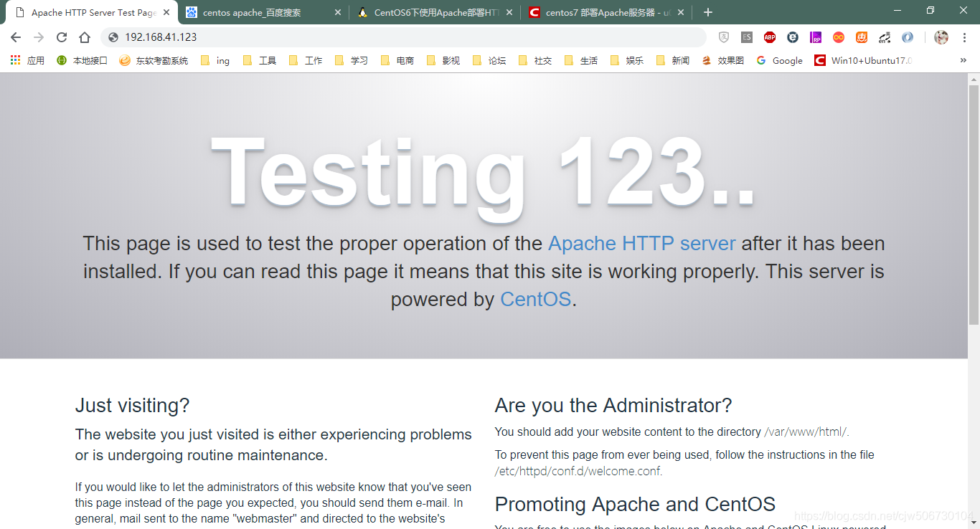This screenshot has height=529, width=980.
Task: Expand the 影视 bookmark folder
Action: 443,61
